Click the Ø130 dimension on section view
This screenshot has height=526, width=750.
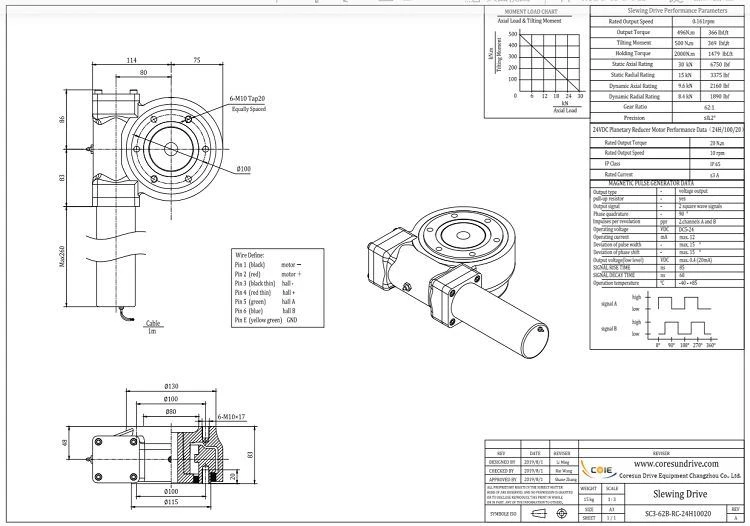pos(171,386)
